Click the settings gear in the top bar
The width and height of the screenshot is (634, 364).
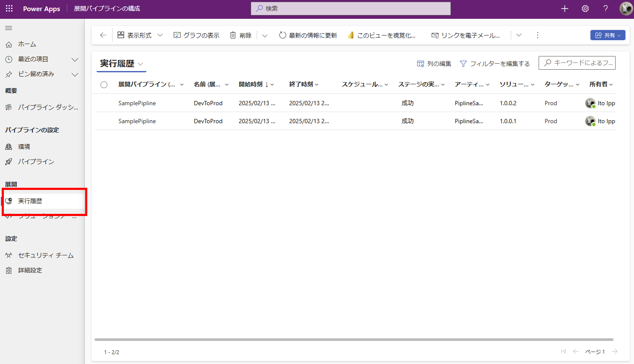click(585, 9)
